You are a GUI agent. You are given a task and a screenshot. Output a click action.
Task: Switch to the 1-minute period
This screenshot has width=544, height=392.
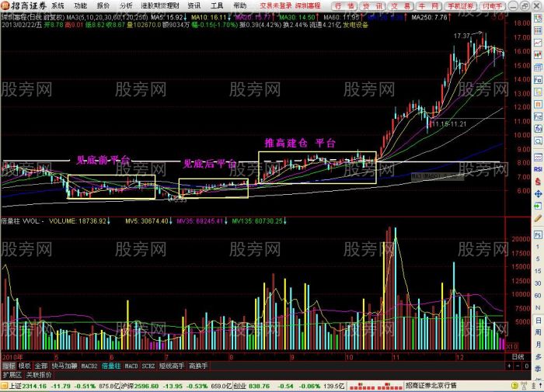pos(538,247)
